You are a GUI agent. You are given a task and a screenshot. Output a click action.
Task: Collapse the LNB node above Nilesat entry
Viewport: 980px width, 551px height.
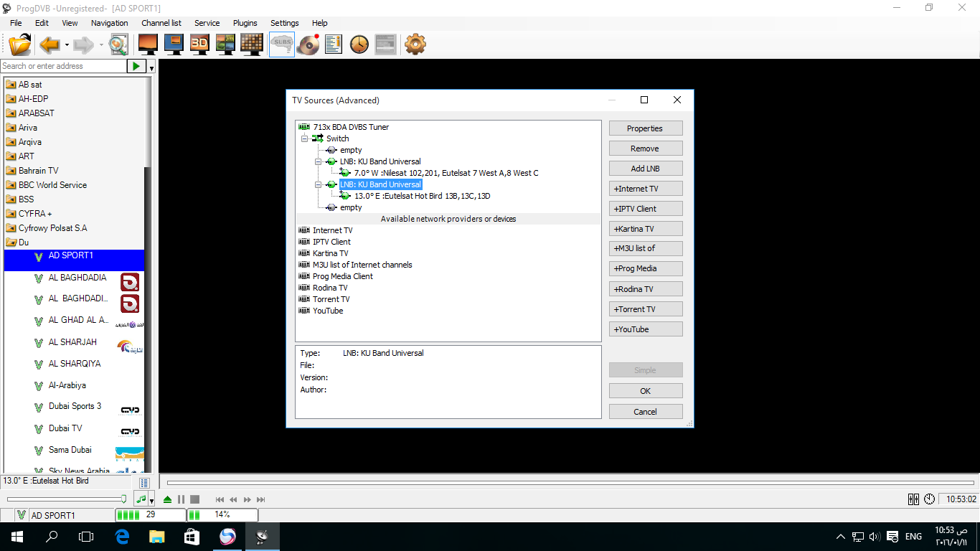pyautogui.click(x=319, y=161)
